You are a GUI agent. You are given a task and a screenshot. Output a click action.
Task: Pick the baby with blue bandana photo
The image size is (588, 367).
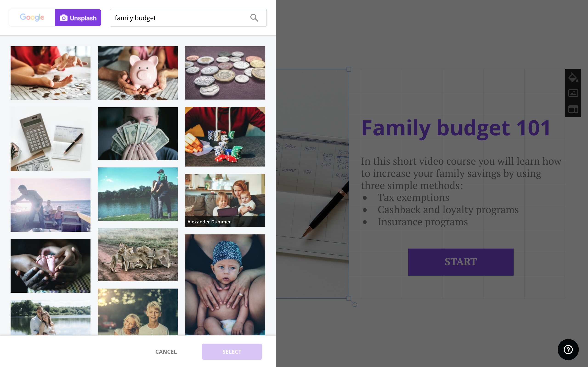pos(225,285)
